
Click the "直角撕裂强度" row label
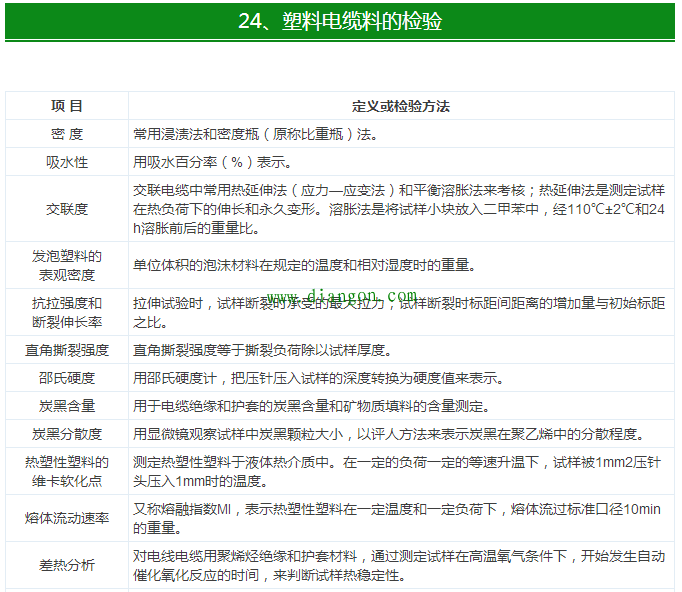(x=67, y=350)
